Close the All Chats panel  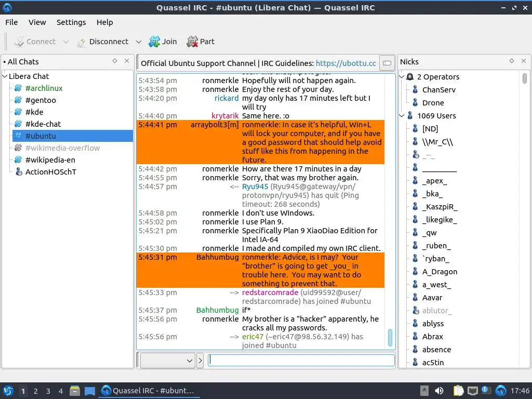tap(127, 61)
